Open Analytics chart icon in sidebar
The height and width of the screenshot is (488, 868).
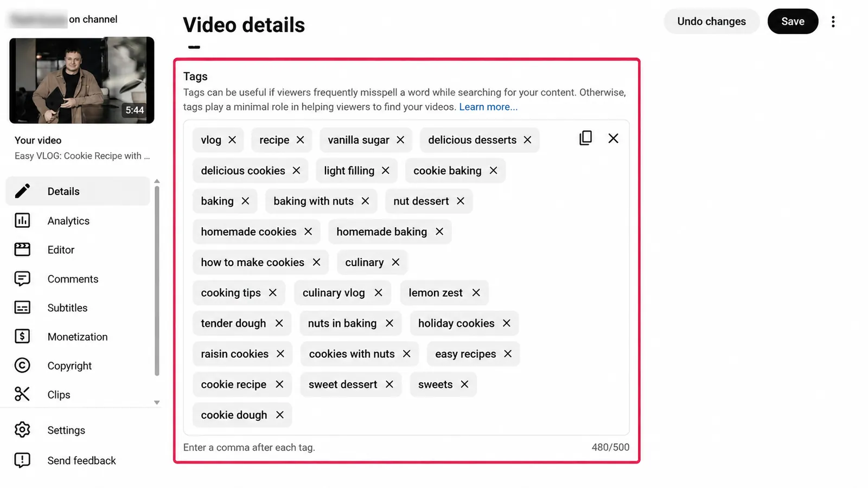pyautogui.click(x=22, y=220)
